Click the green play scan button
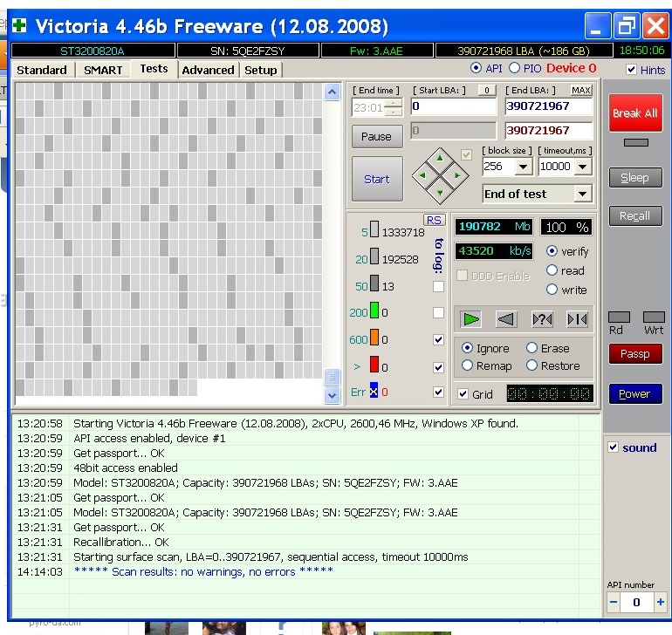This screenshot has width=672, height=635. click(x=470, y=319)
